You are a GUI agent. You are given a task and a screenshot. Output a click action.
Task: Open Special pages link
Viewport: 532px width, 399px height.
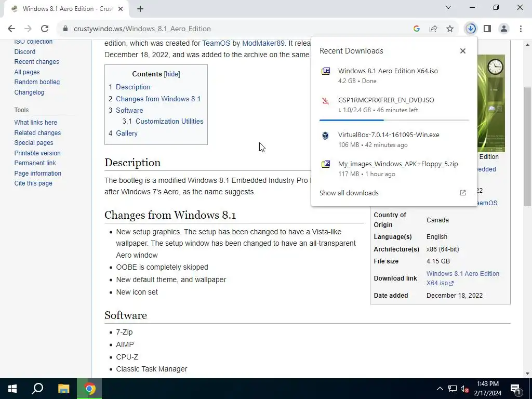(34, 143)
